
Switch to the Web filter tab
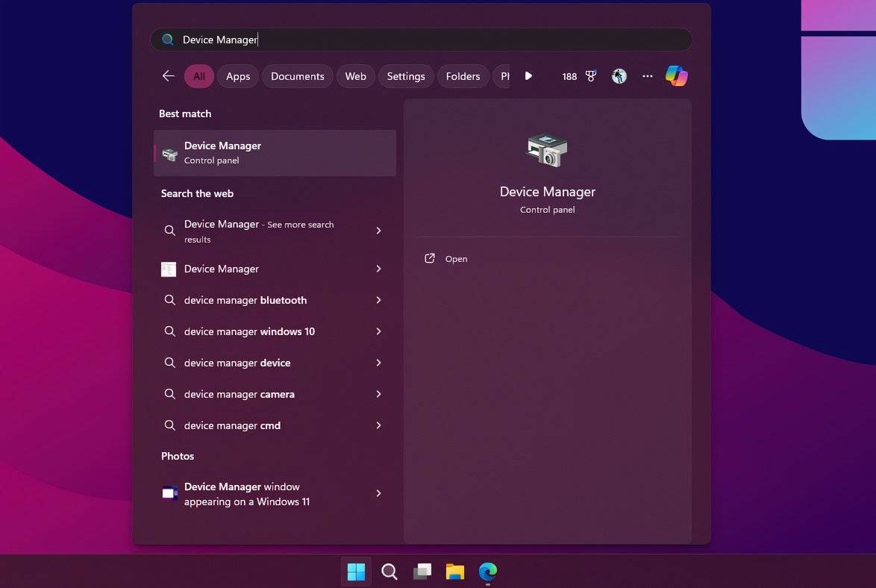coord(355,76)
